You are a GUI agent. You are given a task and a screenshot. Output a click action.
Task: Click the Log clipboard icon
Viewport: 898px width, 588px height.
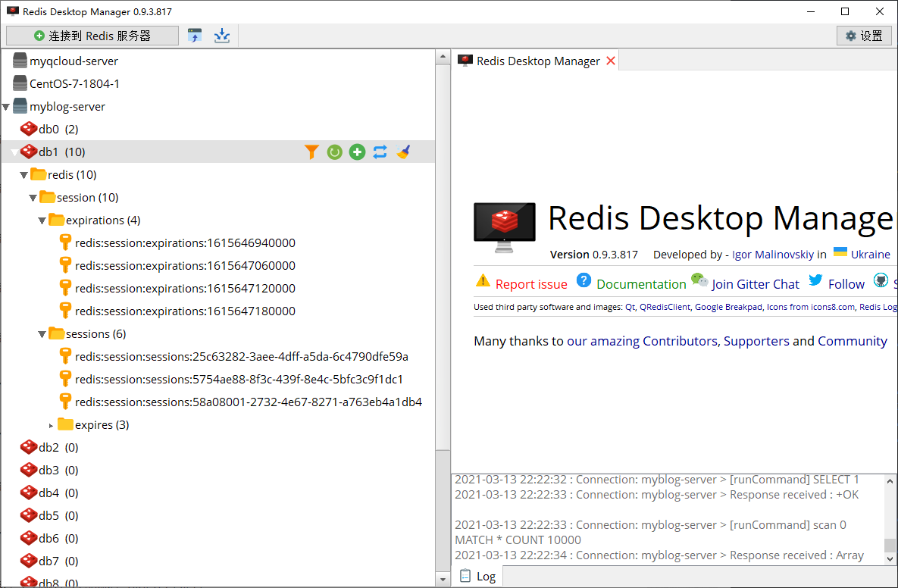tap(465, 575)
